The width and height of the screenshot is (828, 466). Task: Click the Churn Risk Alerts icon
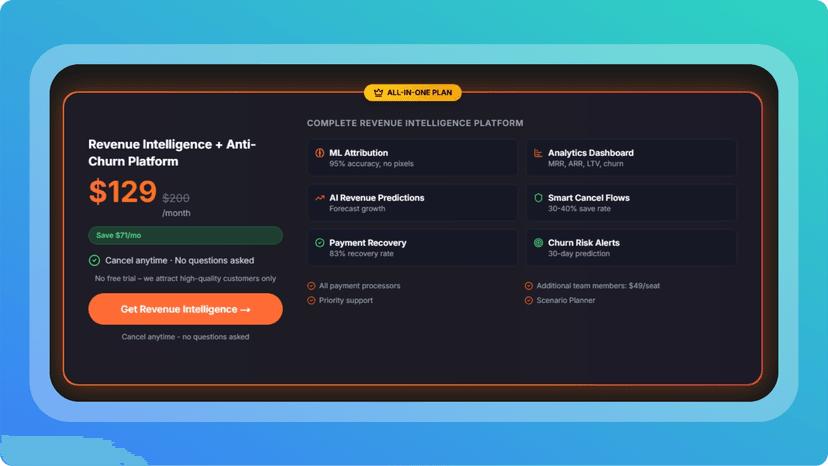tap(538, 243)
